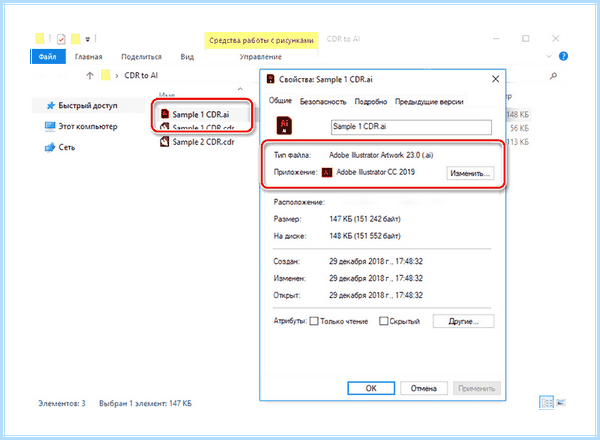Click the folder icon in the address bar
Image resolution: width=600 pixels, height=440 pixels.
pos(106,75)
